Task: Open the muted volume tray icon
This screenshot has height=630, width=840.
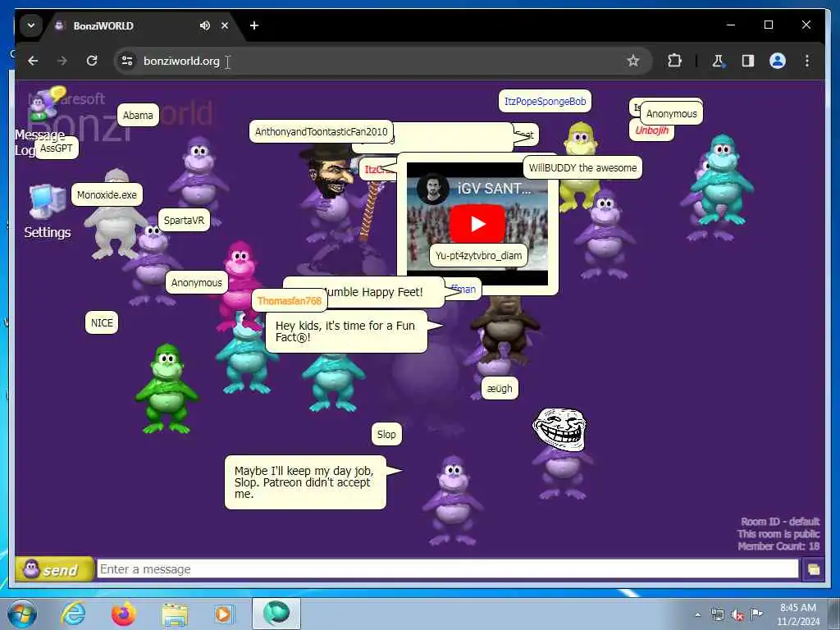Action: [x=737, y=615]
